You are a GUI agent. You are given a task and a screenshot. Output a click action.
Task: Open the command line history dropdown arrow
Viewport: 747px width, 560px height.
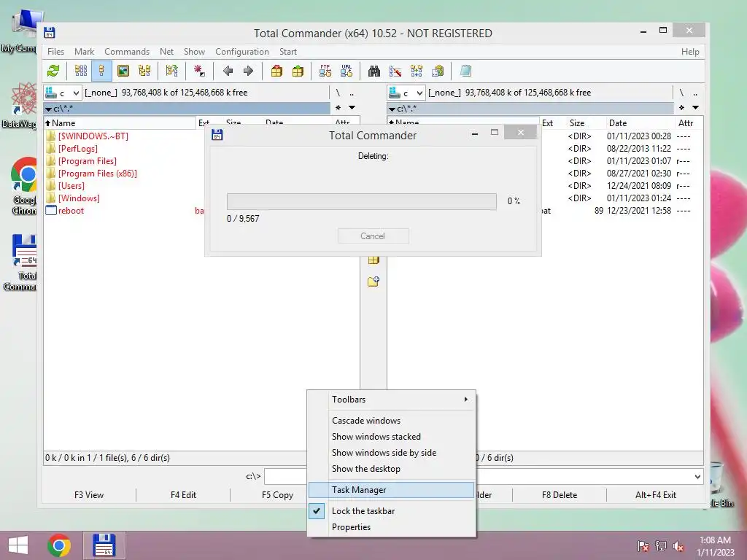[697, 477]
